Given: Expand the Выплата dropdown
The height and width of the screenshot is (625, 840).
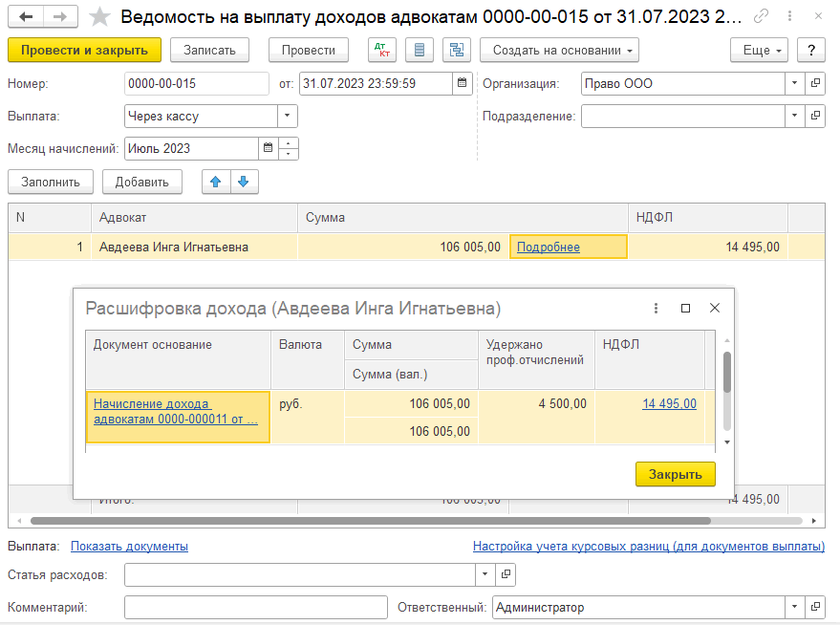Looking at the screenshot, I should pos(287,117).
